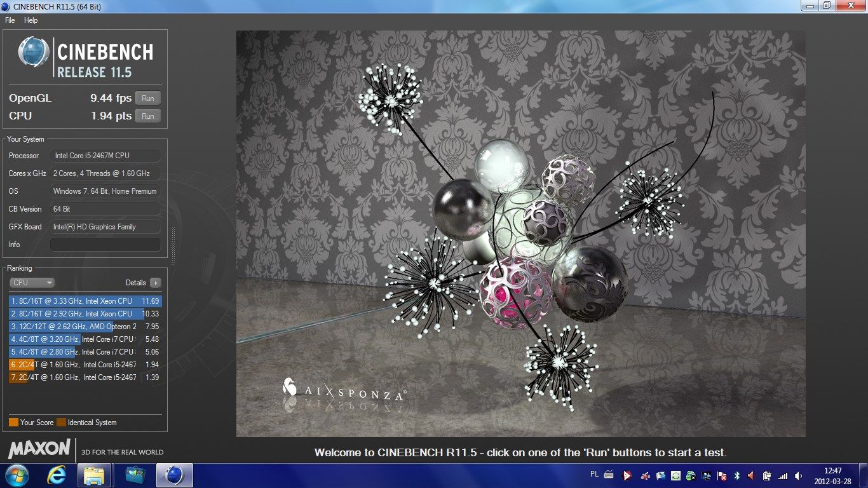Click the Bluetooth tray icon

736,475
